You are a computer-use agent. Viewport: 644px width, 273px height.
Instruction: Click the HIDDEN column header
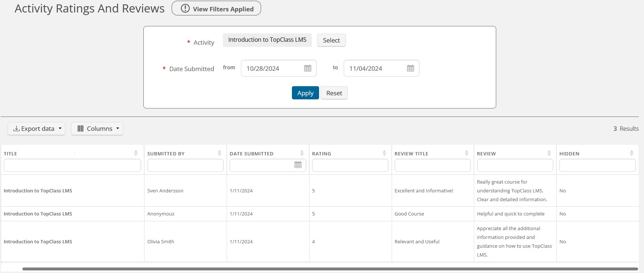tap(569, 154)
